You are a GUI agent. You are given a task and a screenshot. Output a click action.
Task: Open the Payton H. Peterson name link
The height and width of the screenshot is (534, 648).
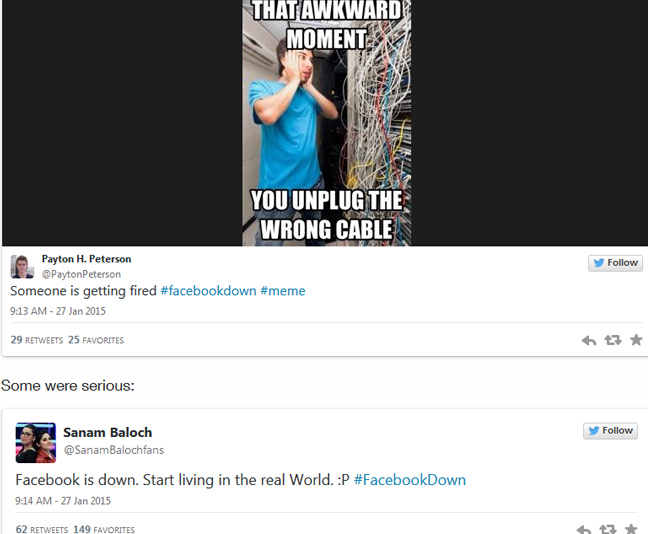(86, 259)
